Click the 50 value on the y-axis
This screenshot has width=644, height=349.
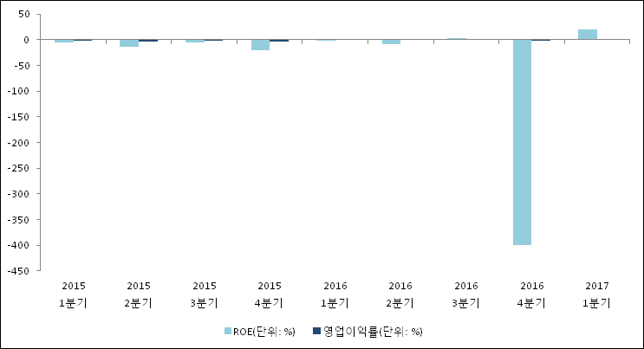24,15
